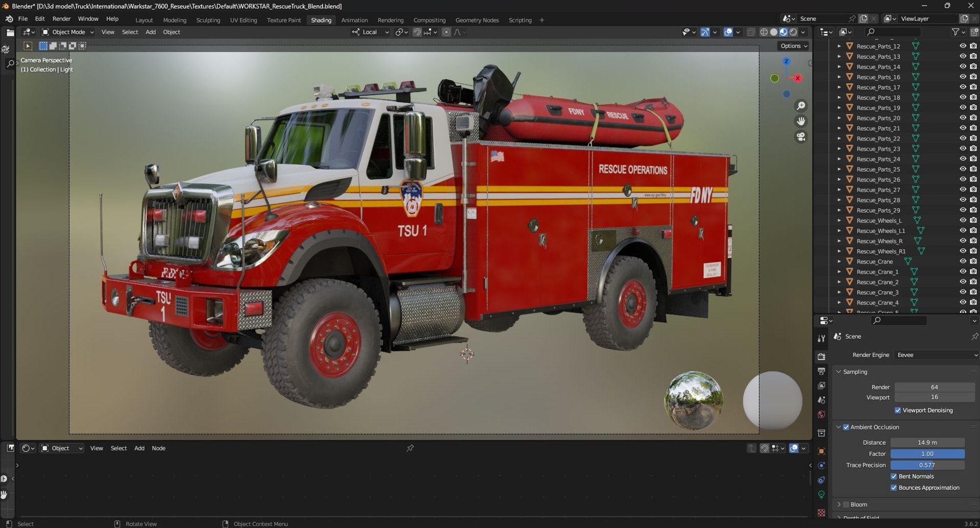Collapse the Sampling panel
980x528 pixels.
tap(839, 372)
